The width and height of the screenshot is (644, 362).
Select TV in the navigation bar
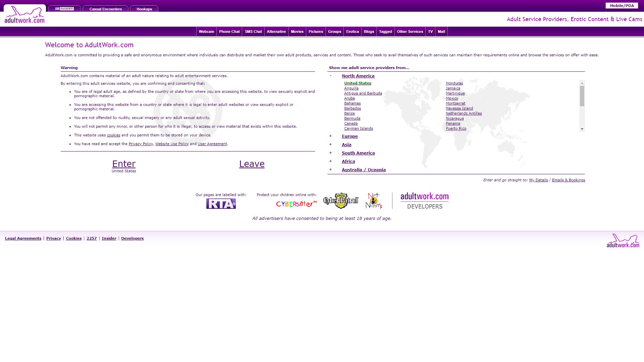[430, 32]
